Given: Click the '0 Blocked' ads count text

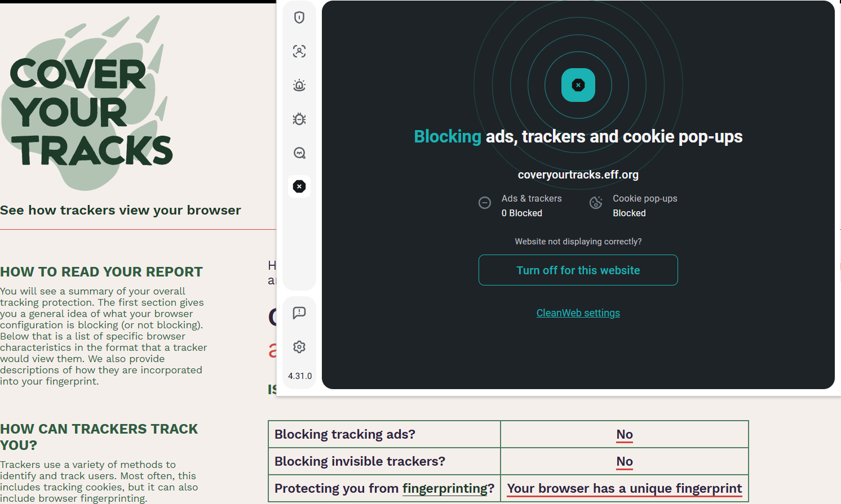Looking at the screenshot, I should coord(522,213).
